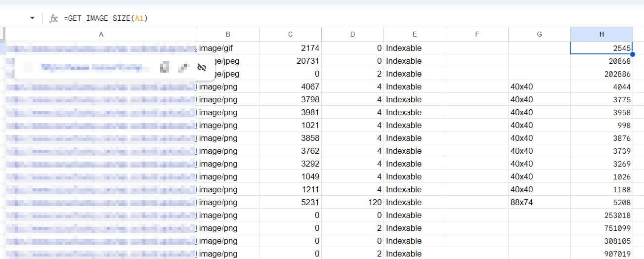Select column G header
The height and width of the screenshot is (259, 644).
(x=539, y=34)
